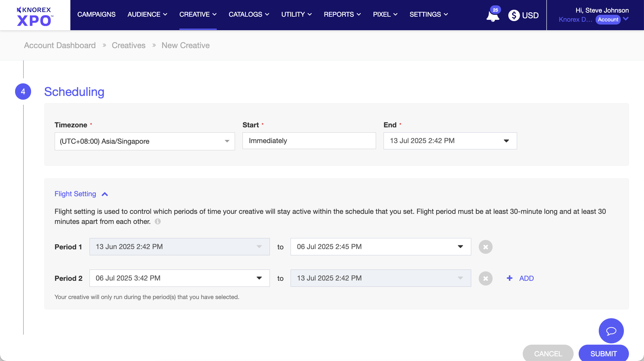Screen dimensions: 644x361
Task: Go to Creatives breadcrumb link
Action: (x=128, y=45)
